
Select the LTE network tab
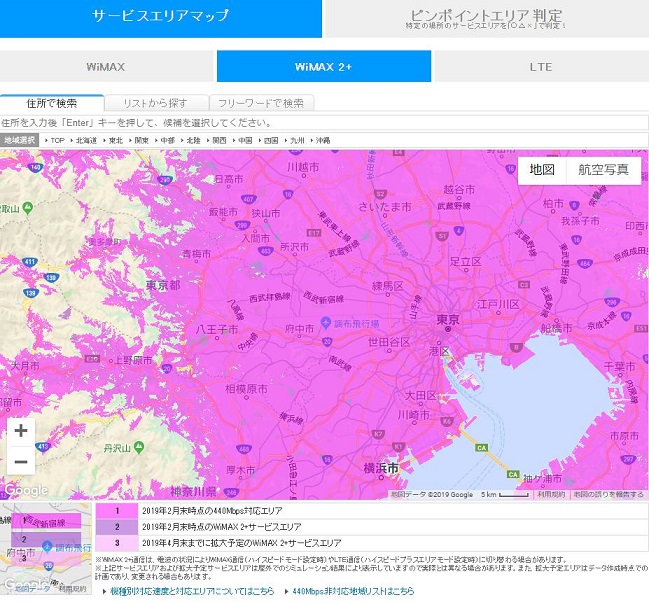[x=541, y=67]
